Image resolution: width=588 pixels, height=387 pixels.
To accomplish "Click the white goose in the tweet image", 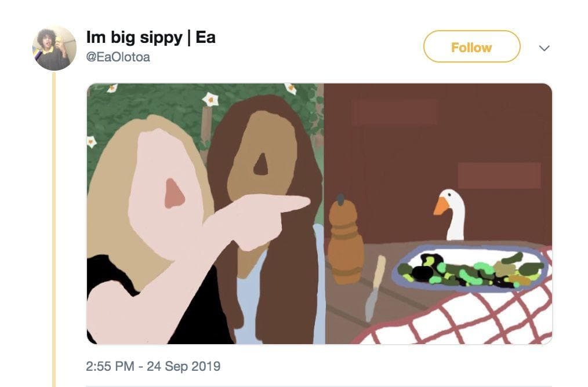I will pyautogui.click(x=455, y=216).
